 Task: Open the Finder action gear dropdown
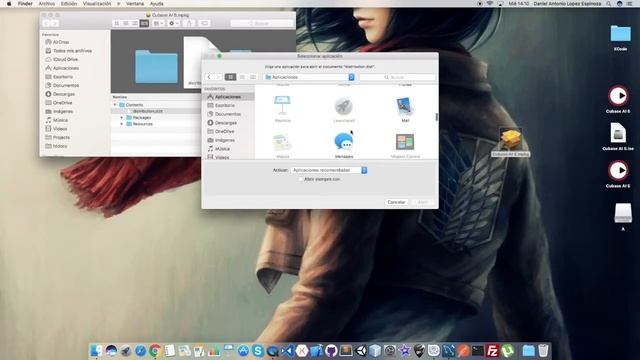(x=173, y=23)
